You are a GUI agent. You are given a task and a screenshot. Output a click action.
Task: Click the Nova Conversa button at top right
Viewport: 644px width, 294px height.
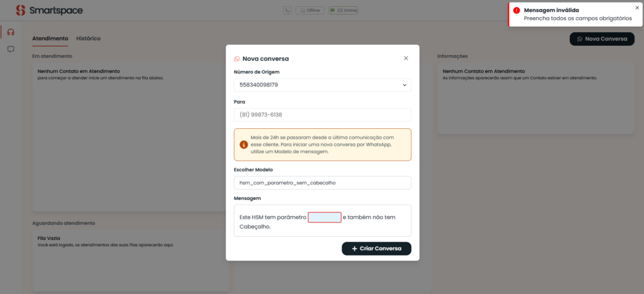[x=602, y=39]
